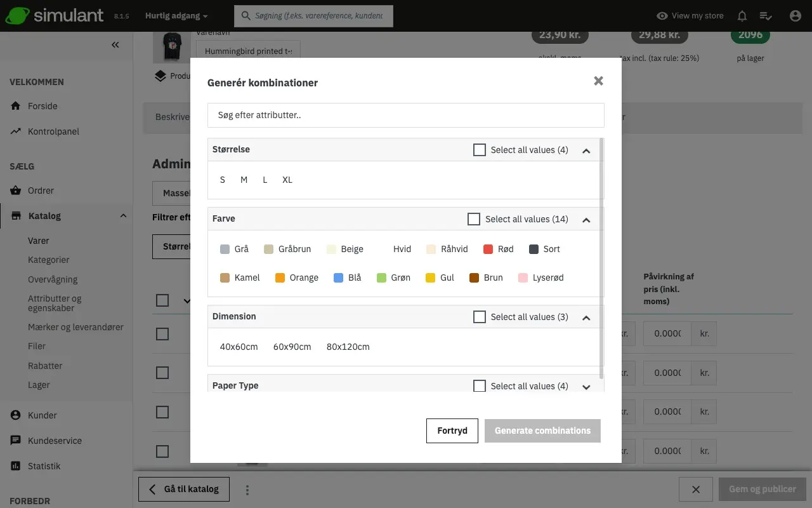Expand the Paper Type attribute group
This screenshot has width=812, height=508.
coord(586,387)
